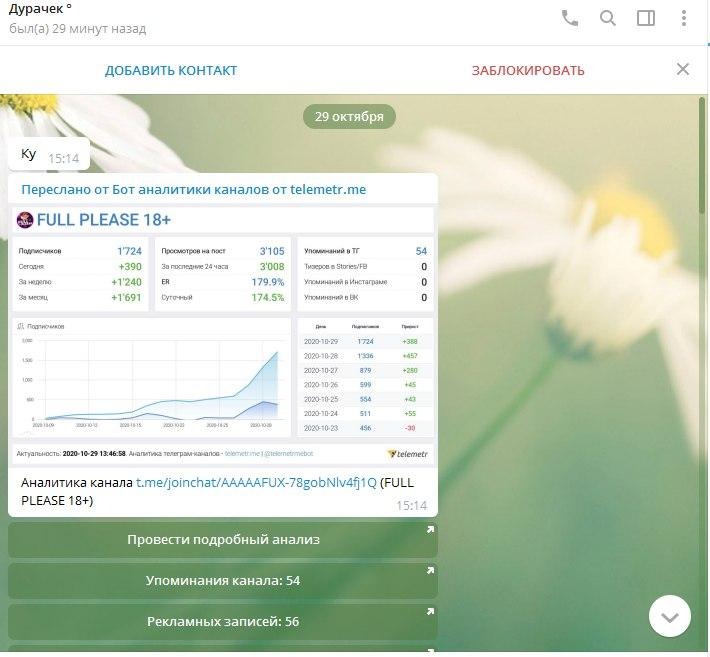The height and width of the screenshot is (657, 710).
Task: Click Рекламных записей: 56 button
Action: point(223,622)
